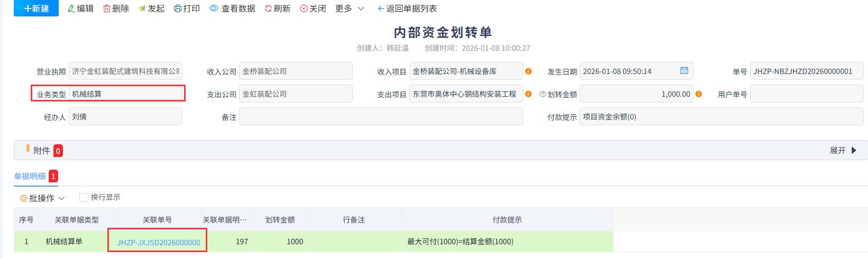
Task: Click info icon next to 划转金额 field
Action: [x=699, y=94]
